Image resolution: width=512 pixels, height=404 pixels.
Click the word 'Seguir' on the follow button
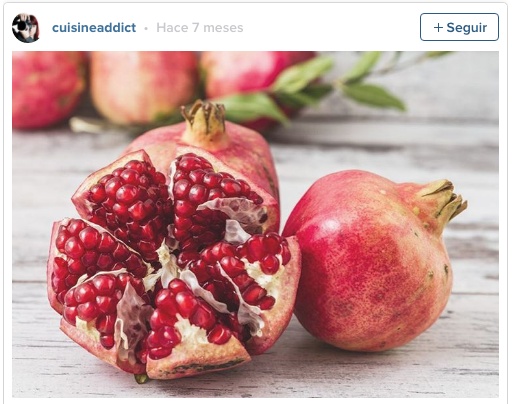point(467,28)
